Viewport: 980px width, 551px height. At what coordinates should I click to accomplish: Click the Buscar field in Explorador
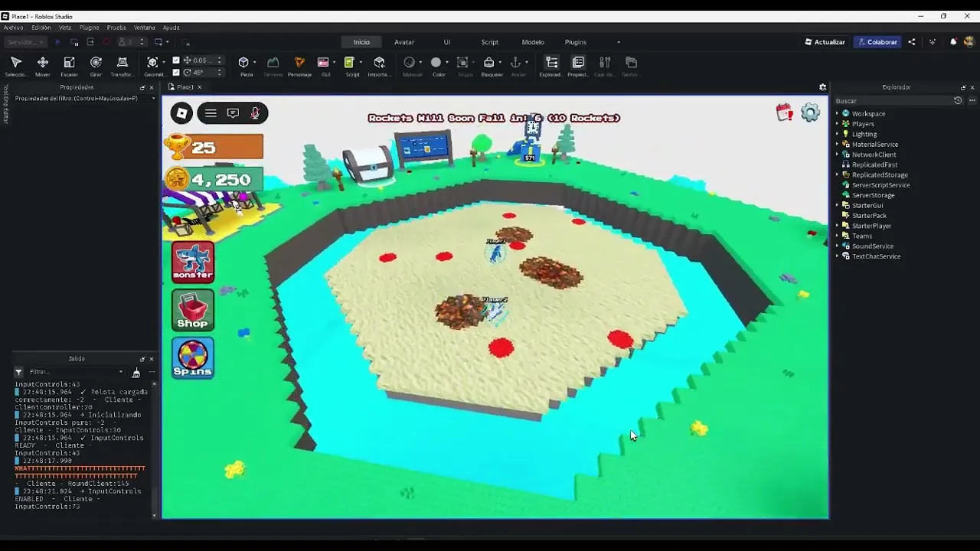click(x=892, y=101)
